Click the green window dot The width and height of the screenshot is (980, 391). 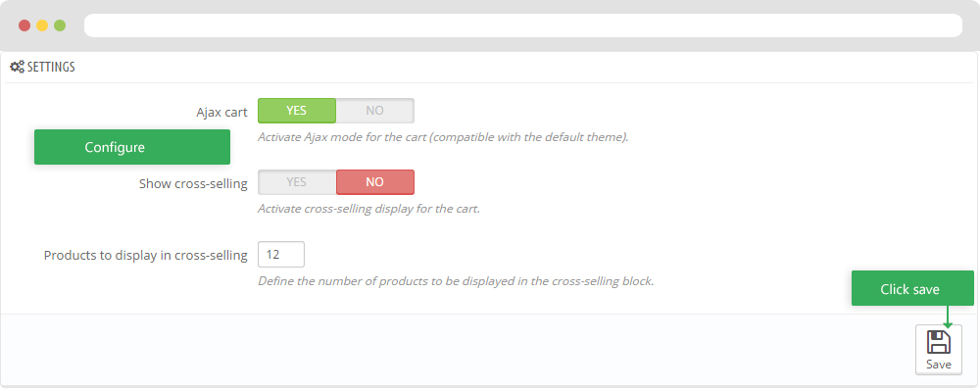[x=60, y=25]
